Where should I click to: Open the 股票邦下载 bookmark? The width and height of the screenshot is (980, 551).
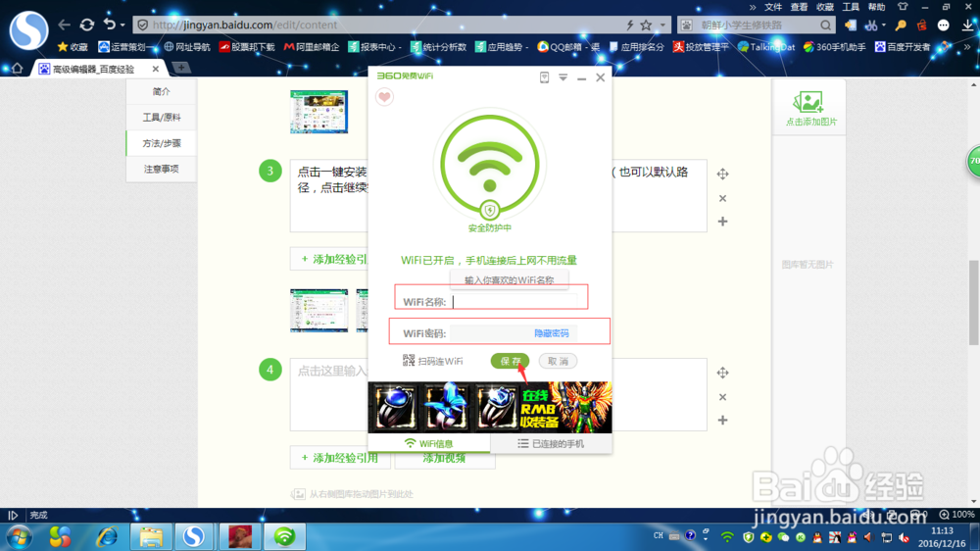tap(247, 47)
